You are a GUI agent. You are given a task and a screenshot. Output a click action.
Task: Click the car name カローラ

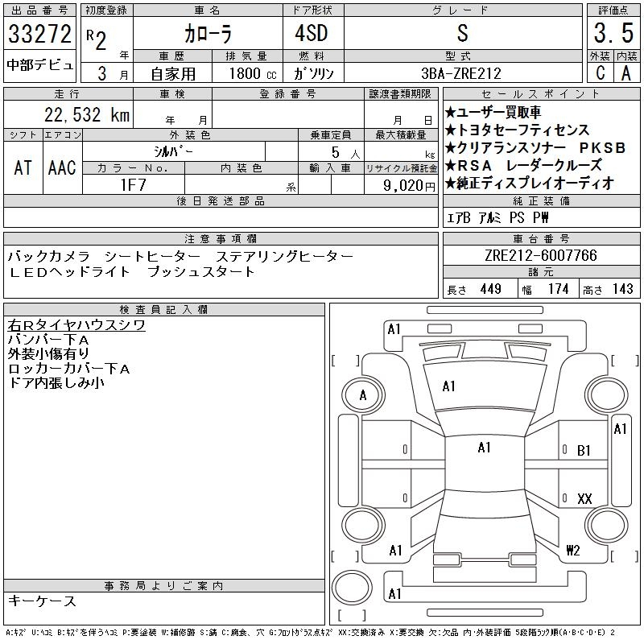click(x=208, y=34)
